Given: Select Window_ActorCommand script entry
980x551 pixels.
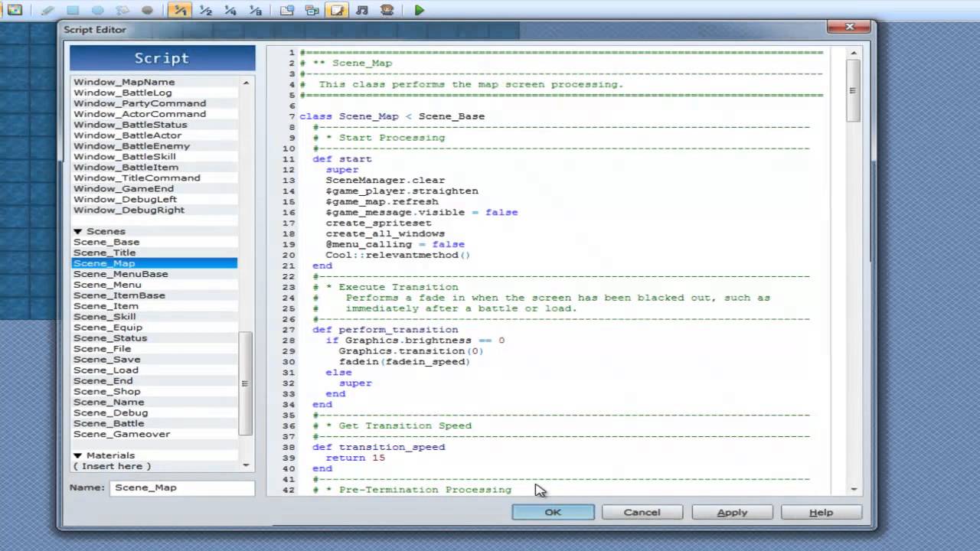Looking at the screenshot, I should pos(155,114).
